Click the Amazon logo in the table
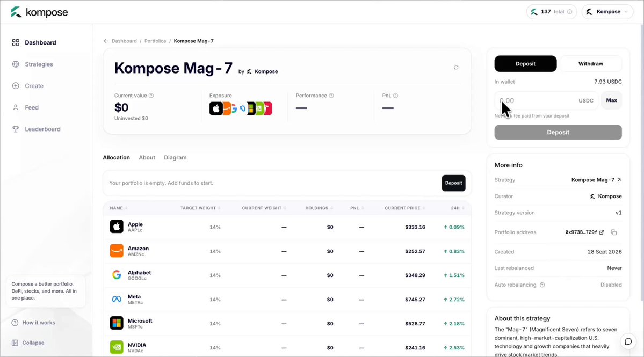 click(117, 251)
